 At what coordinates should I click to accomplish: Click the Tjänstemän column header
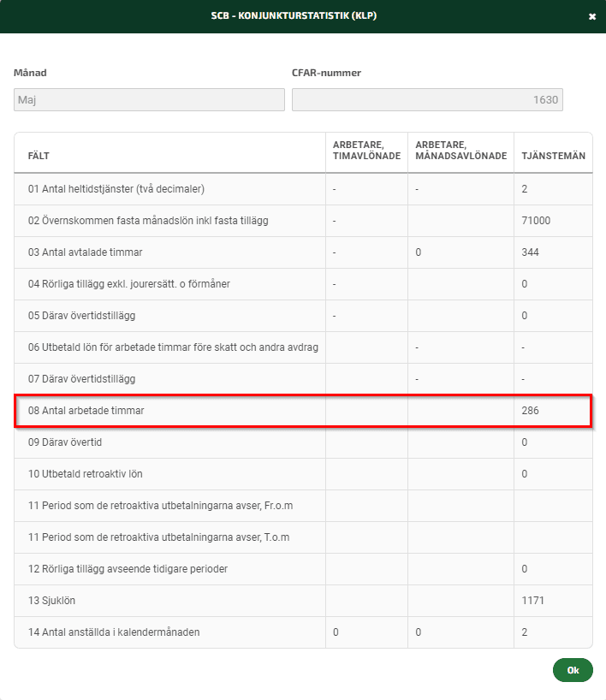click(553, 156)
